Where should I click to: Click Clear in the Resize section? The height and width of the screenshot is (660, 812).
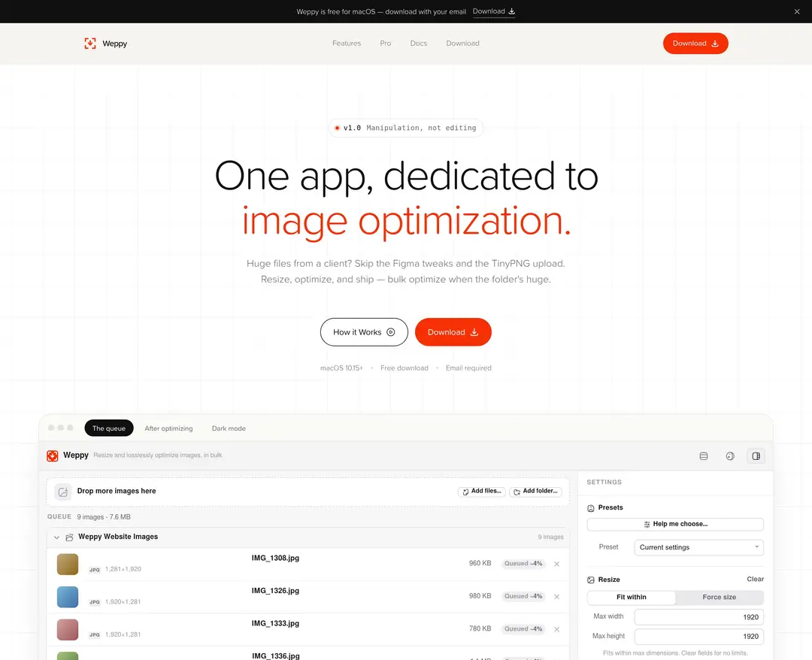(755, 580)
